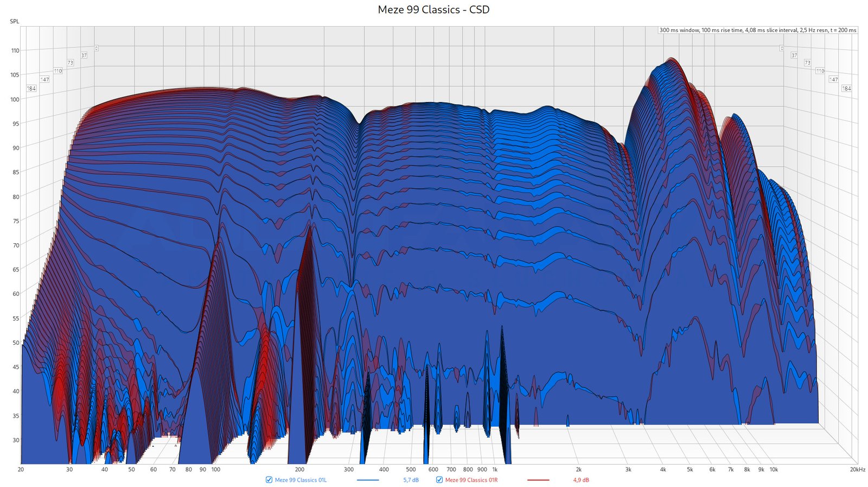Viewport: 868px width, 487px height.
Task: Click the 35 tick on SPL axis
Action: click(16, 416)
